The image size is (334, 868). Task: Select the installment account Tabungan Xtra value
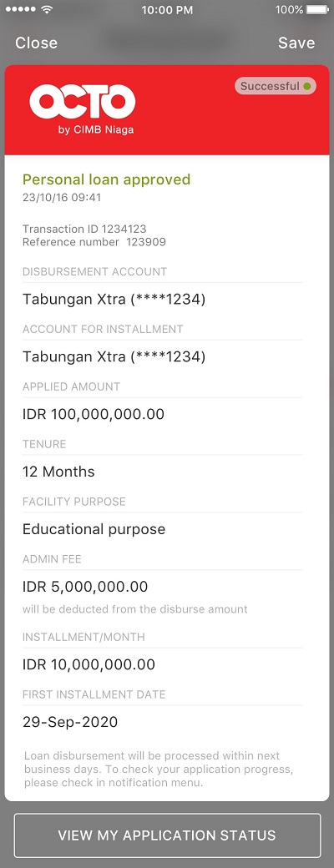click(x=114, y=357)
